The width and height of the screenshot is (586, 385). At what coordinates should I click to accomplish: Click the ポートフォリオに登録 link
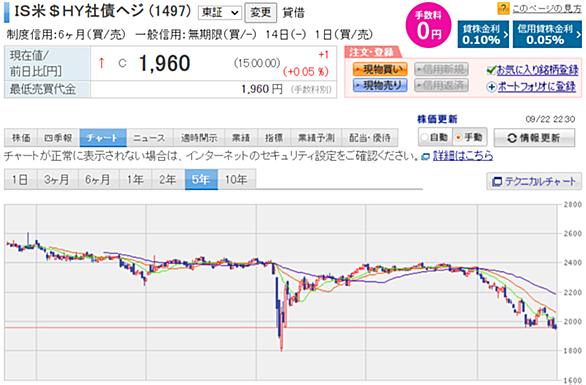(x=537, y=87)
